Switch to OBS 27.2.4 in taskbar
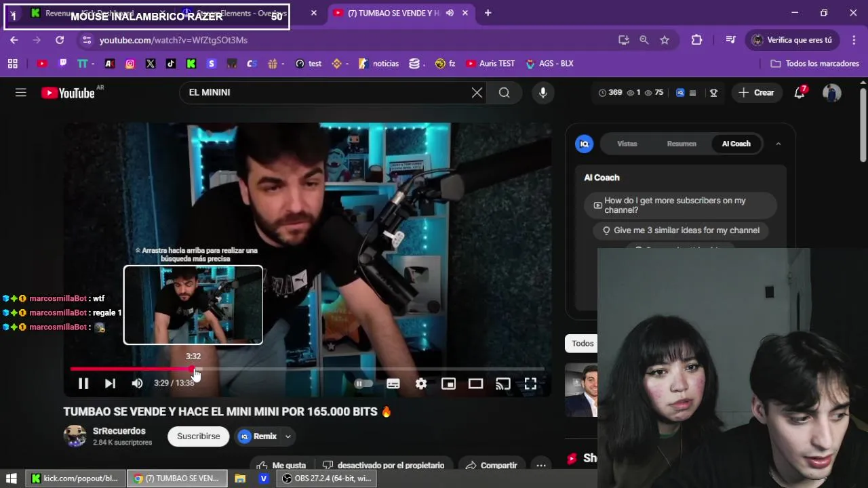The height and width of the screenshot is (488, 868). (x=327, y=479)
